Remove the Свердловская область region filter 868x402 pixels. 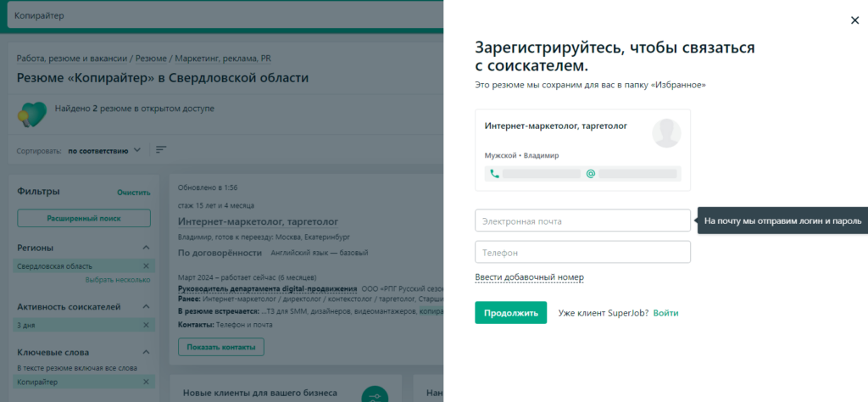146,266
